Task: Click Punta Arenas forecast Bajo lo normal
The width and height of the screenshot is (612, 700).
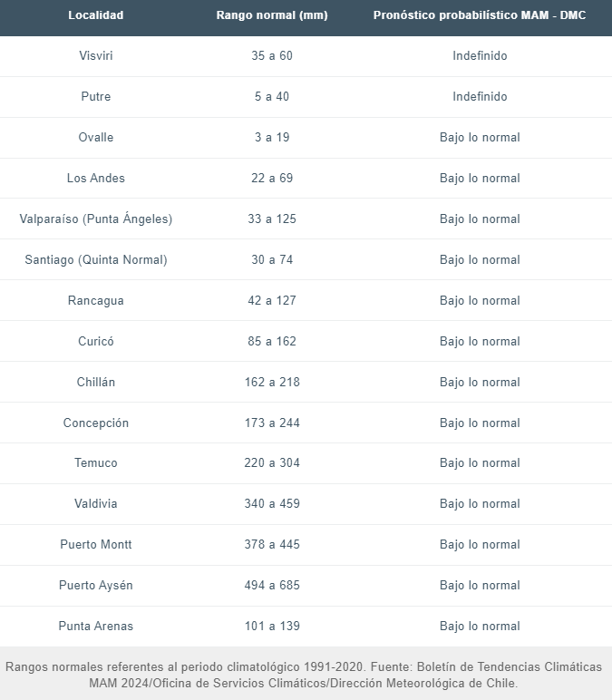Action: pos(480,627)
